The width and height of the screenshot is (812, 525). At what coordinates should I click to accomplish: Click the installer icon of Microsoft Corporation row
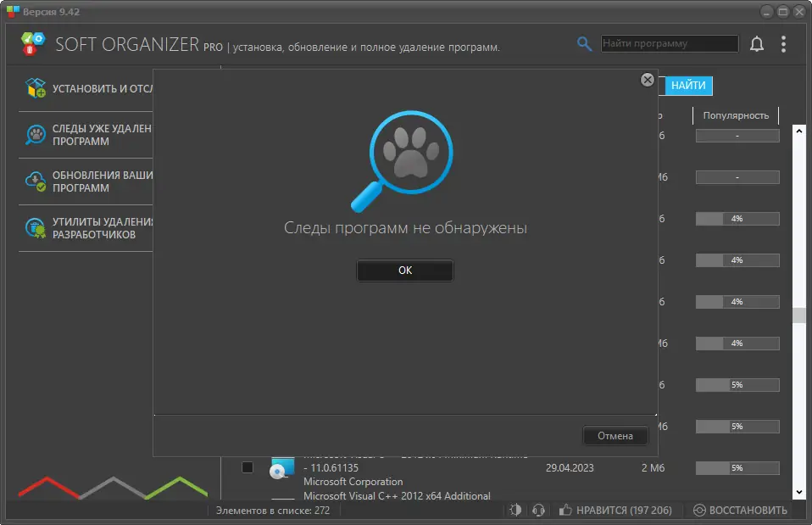click(281, 468)
